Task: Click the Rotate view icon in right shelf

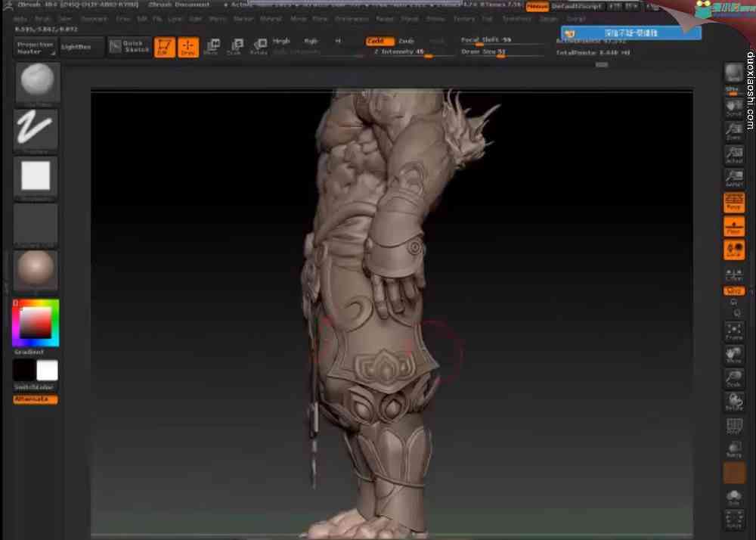Action: click(x=734, y=402)
